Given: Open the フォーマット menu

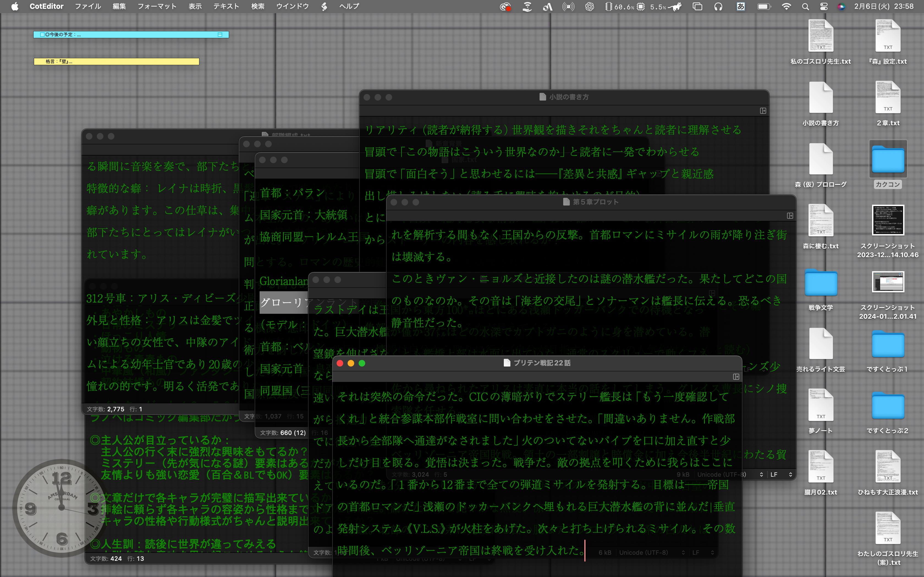Looking at the screenshot, I should click(157, 7).
